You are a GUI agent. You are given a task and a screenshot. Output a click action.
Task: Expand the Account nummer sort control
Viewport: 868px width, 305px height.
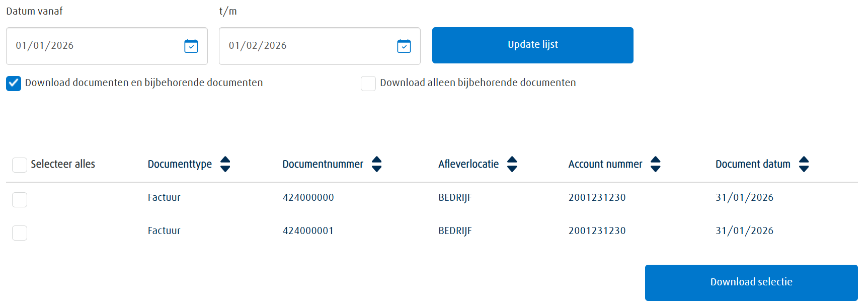[656, 164]
